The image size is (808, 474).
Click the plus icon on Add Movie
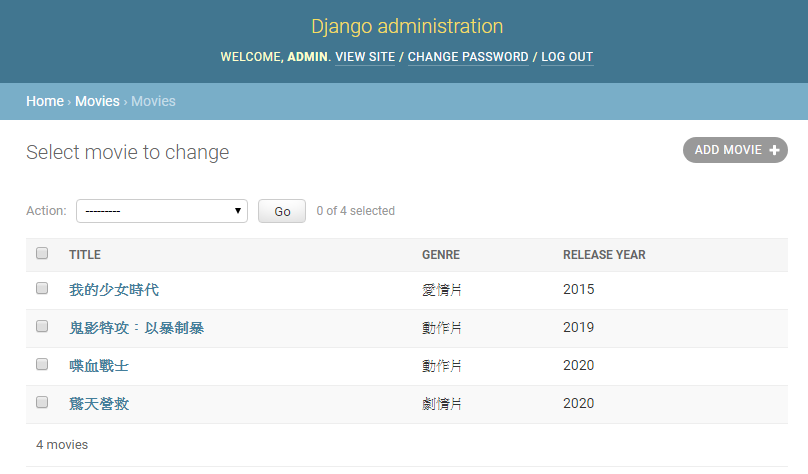click(774, 150)
